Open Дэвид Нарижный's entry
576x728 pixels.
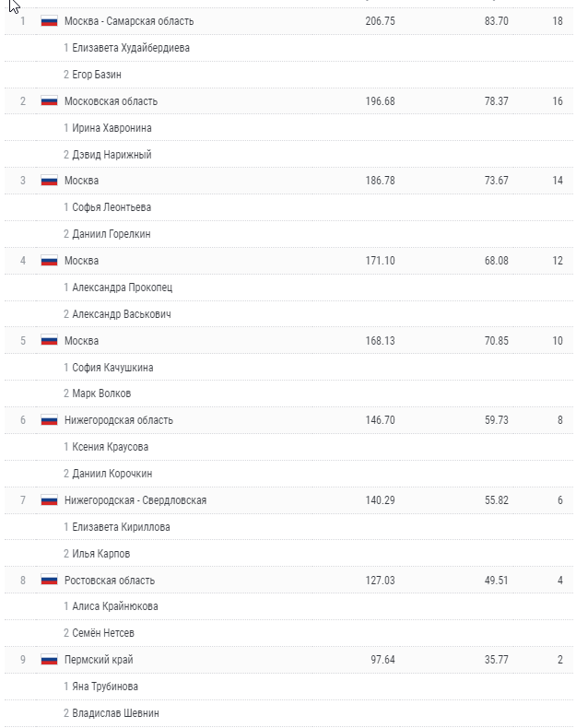click(x=112, y=154)
